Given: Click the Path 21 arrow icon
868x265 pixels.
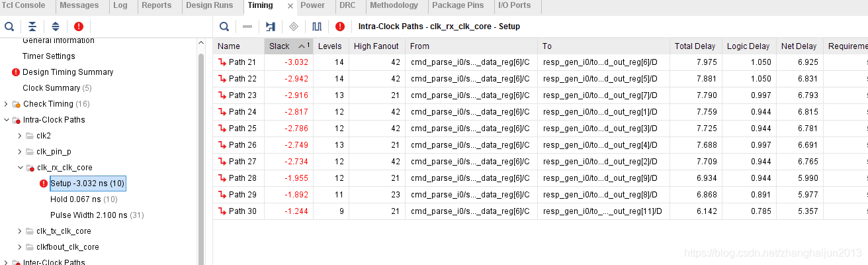Looking at the screenshot, I should click(222, 62).
